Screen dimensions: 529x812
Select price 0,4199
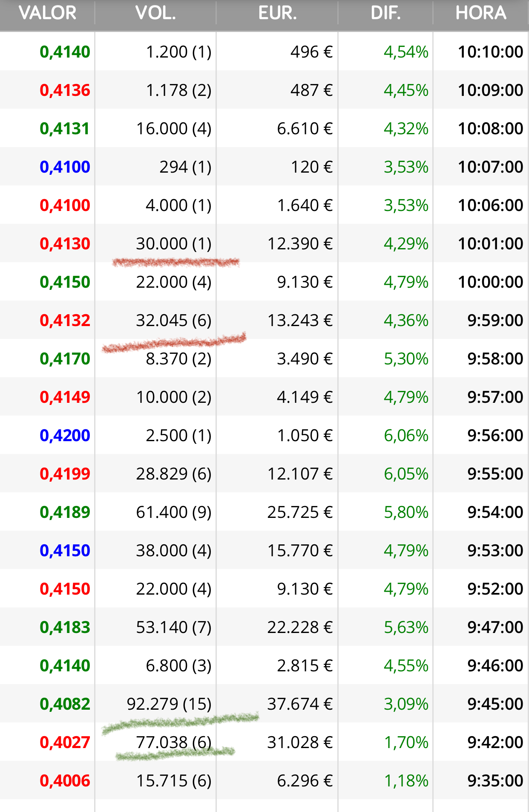pyautogui.click(x=65, y=474)
